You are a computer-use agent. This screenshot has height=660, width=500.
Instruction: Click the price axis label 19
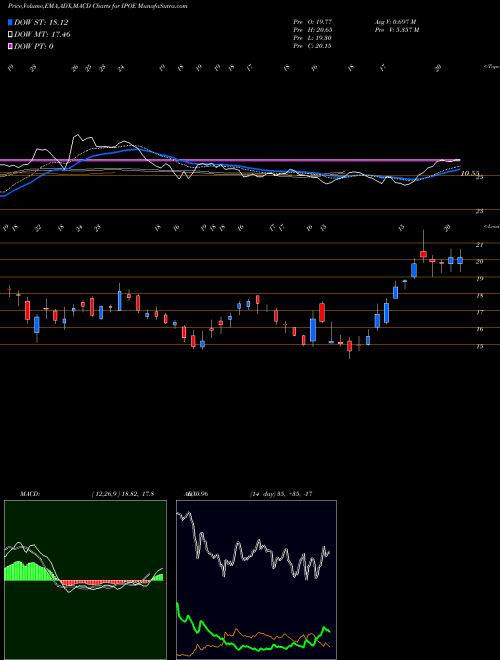(479, 278)
